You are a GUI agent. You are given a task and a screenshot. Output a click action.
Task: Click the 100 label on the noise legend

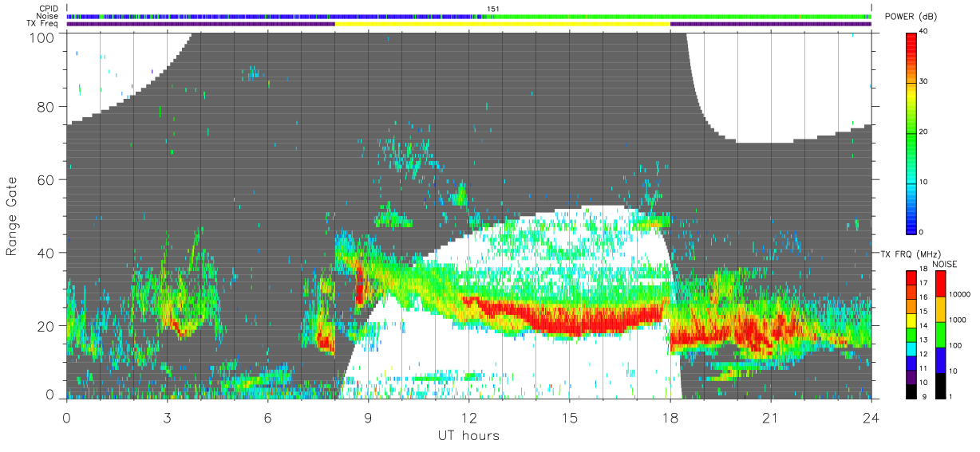coord(956,345)
